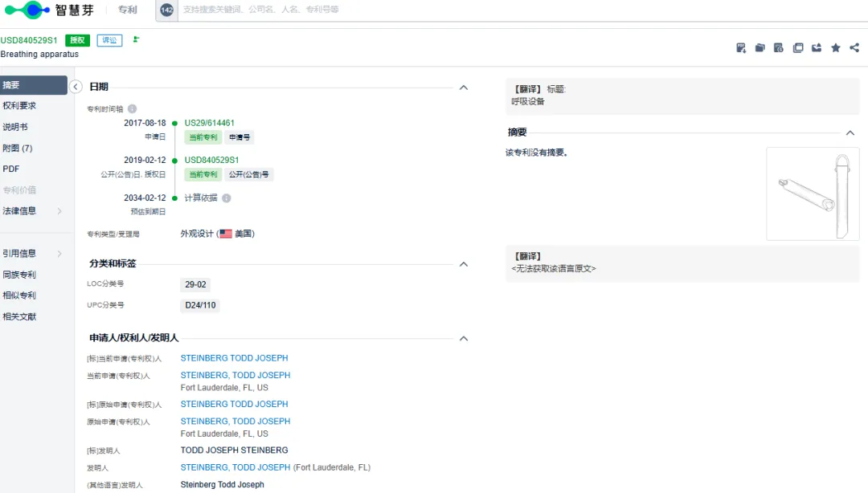
Task: Click publication number USD840529S1 in timeline
Action: pos(211,160)
